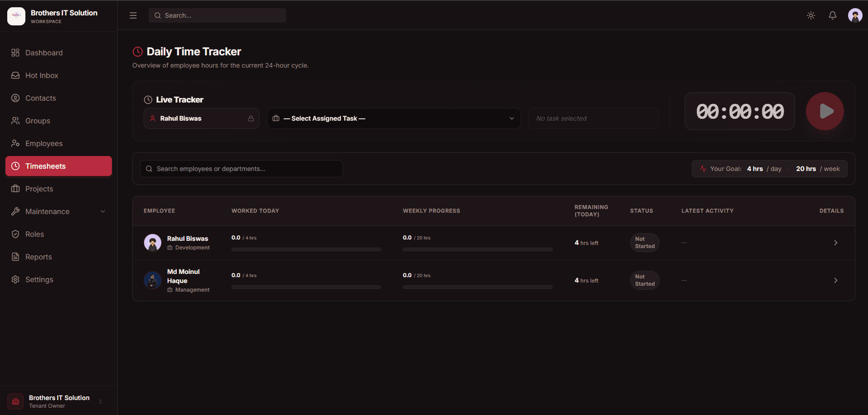
Task: Click the Search employees or departments field
Action: point(241,169)
